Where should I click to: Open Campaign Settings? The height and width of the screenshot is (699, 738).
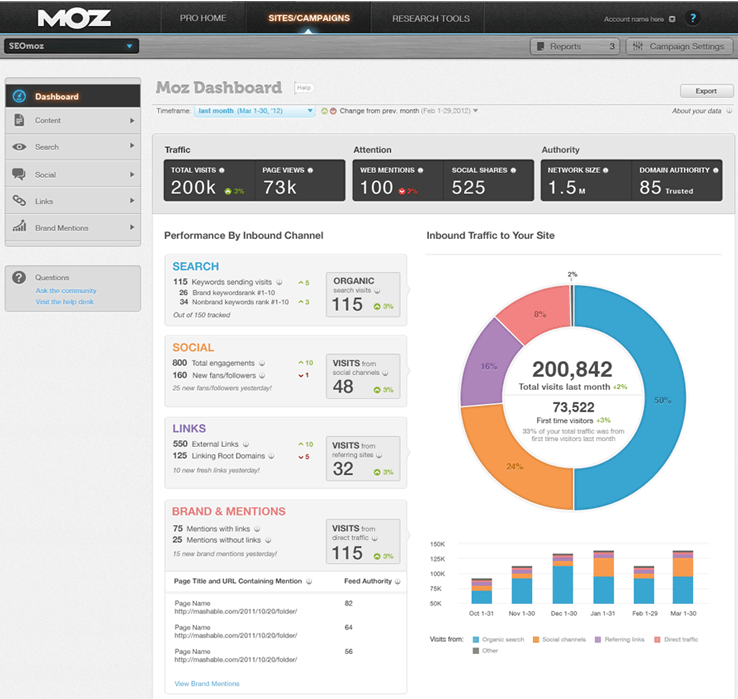click(679, 46)
